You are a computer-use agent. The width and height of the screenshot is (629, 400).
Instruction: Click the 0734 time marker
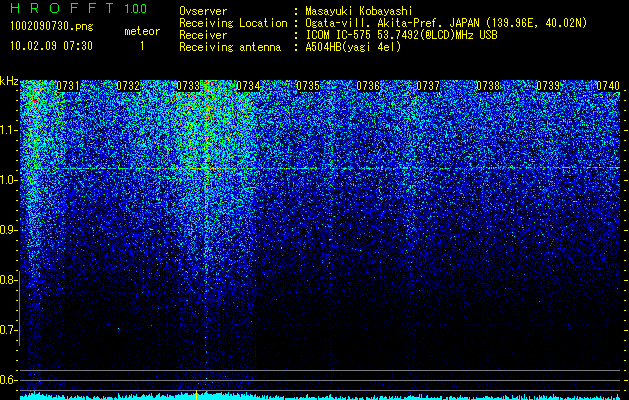click(x=248, y=86)
